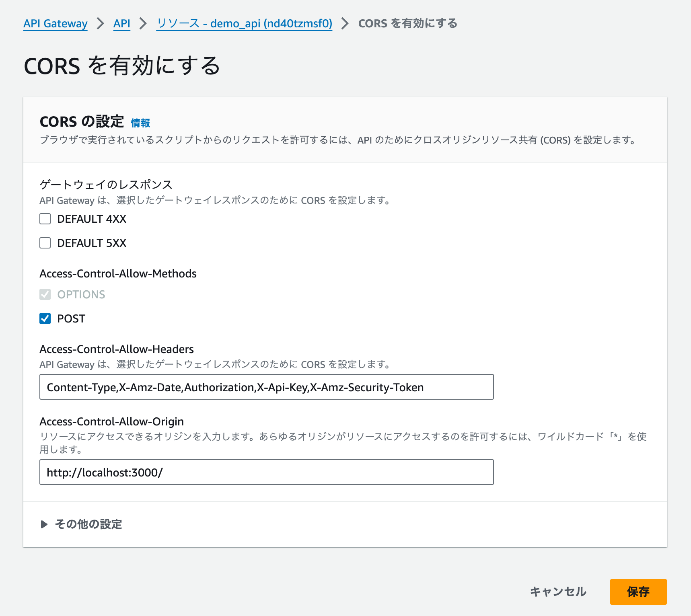
Task: Click the CORS の設定 section title
Action: (82, 121)
